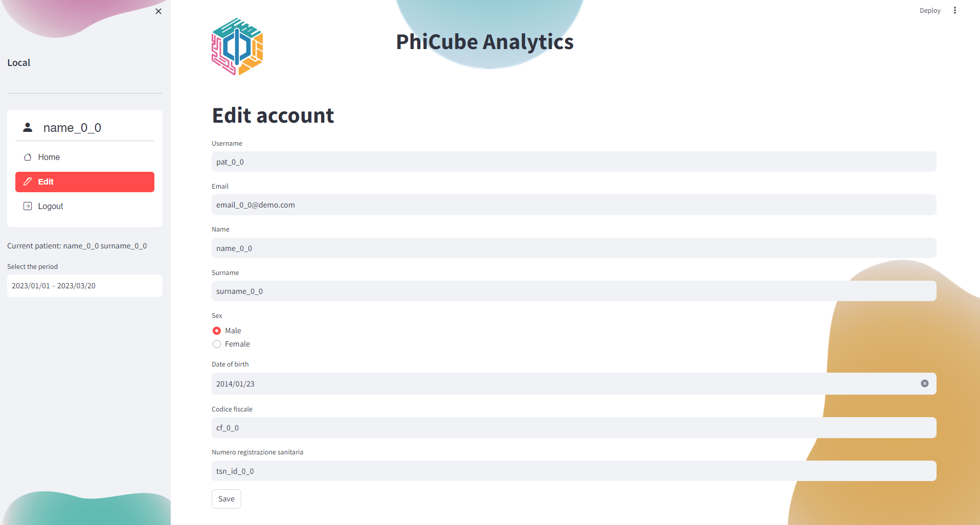This screenshot has width=980, height=525.
Task: Clear the date of birth value
Action: click(x=924, y=383)
